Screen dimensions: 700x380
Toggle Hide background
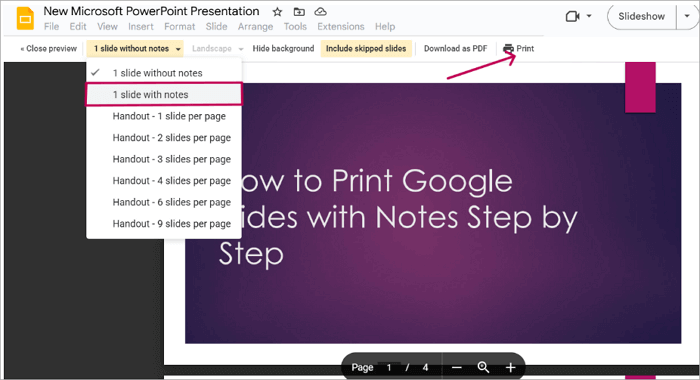[x=283, y=49]
